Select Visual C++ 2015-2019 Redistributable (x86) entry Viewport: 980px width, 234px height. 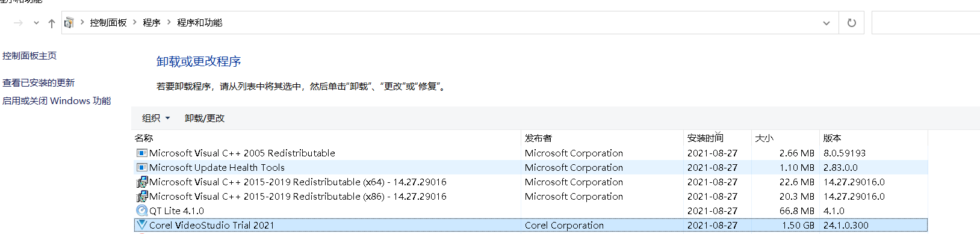click(530, 197)
